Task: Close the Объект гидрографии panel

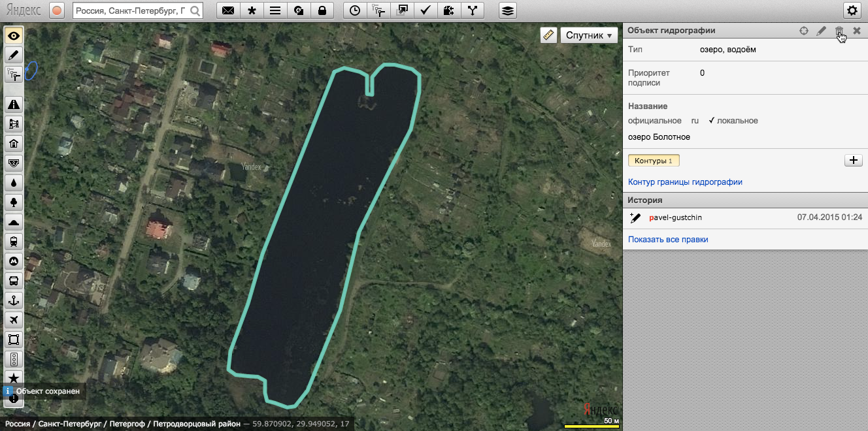Action: (x=857, y=31)
